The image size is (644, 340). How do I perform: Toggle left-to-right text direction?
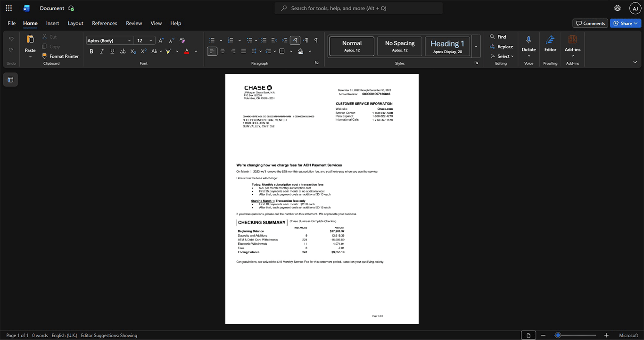[x=295, y=40]
